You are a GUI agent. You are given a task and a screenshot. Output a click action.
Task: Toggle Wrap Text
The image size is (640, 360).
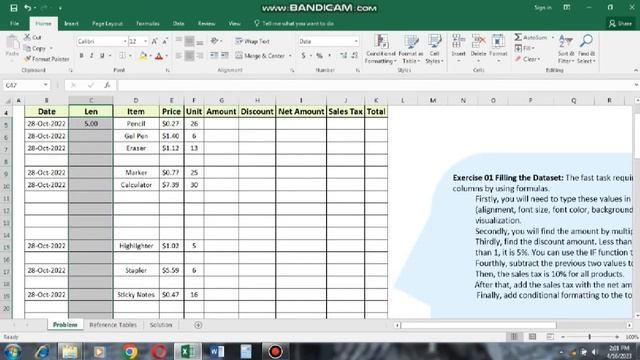click(x=252, y=41)
